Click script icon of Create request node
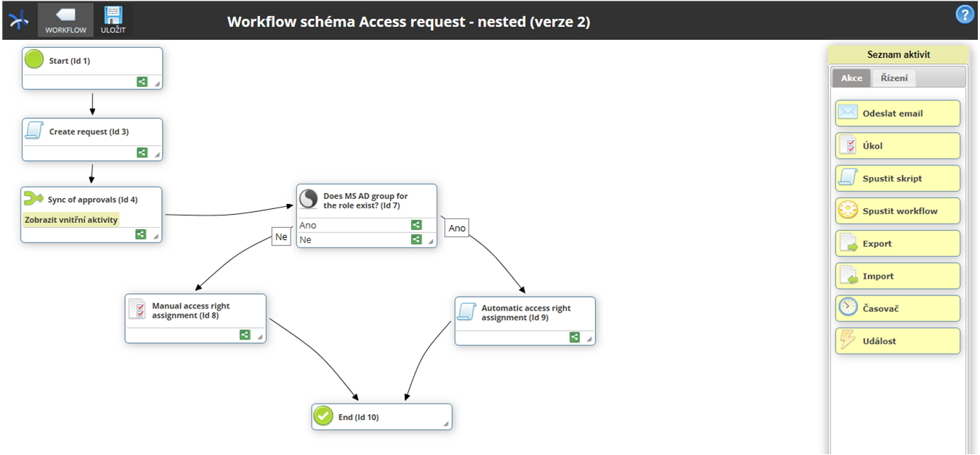The width and height of the screenshot is (980, 455). pyautogui.click(x=33, y=131)
